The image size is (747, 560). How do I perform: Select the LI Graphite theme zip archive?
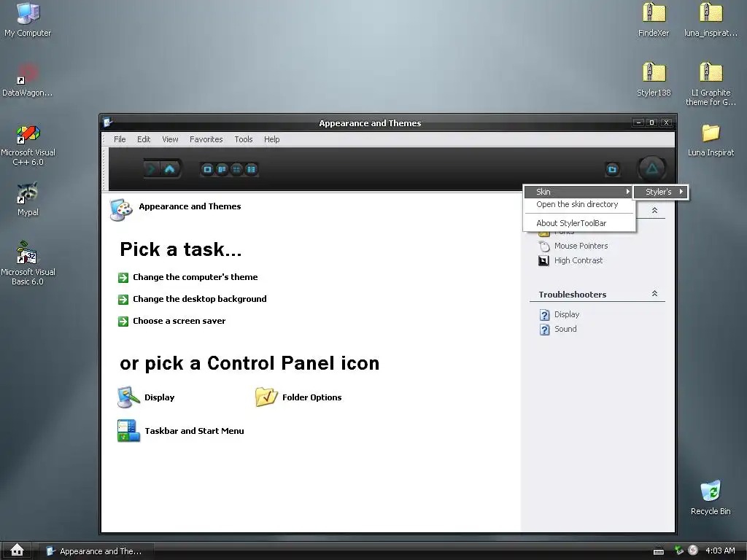[711, 72]
